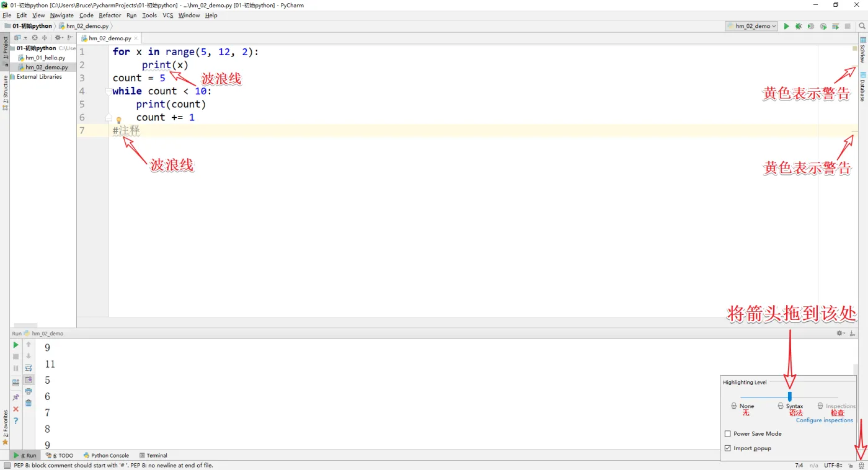The height and width of the screenshot is (470, 868).
Task: Run hm_02_demo with the green toolbar play button
Action: pyautogui.click(x=786, y=26)
